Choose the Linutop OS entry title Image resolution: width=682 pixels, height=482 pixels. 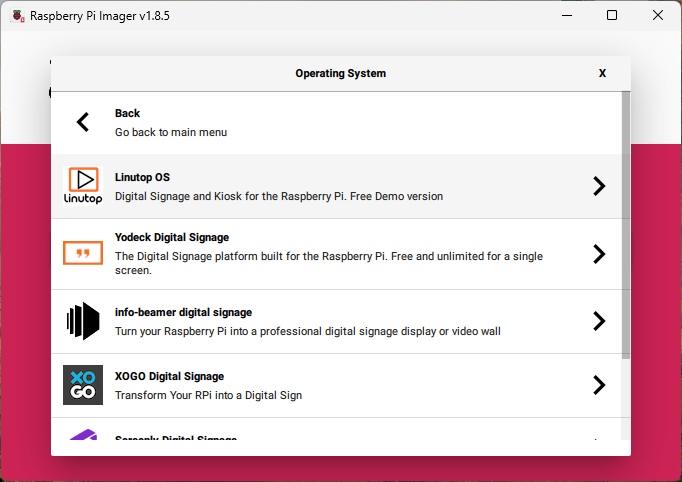click(142, 177)
